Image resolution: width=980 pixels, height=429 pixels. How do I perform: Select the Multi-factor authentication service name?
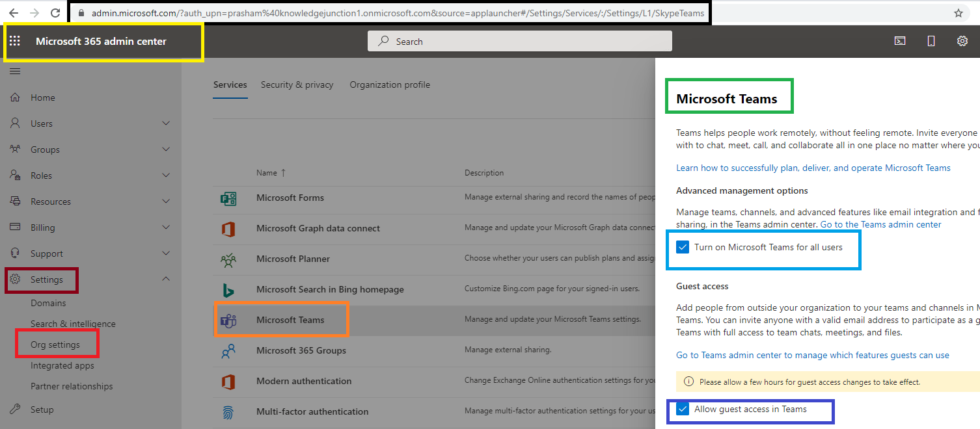pos(312,411)
